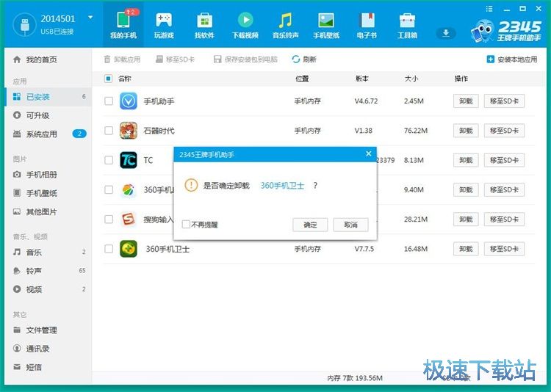This screenshot has width=551, height=392.
Task: Open the 工具箱 toolbox icon
Action: click(x=407, y=21)
